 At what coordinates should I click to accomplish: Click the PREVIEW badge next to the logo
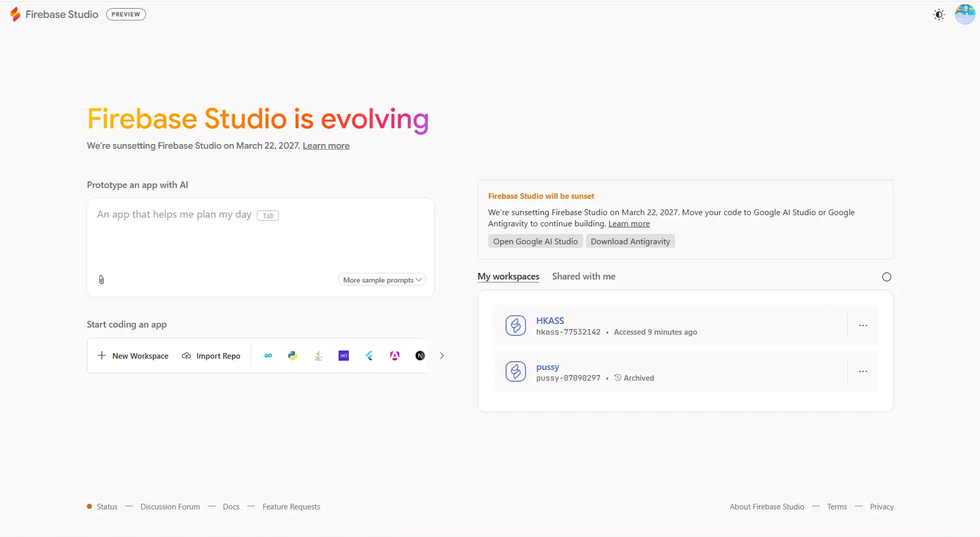(126, 14)
